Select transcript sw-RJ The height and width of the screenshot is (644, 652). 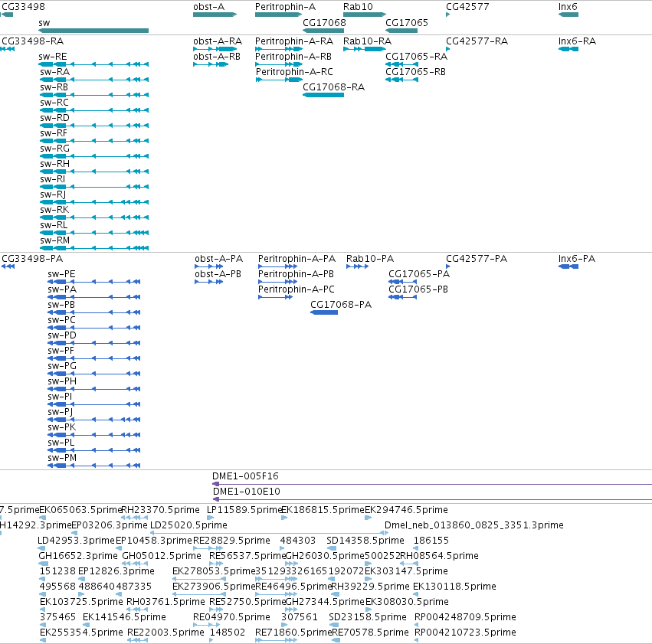point(94,202)
